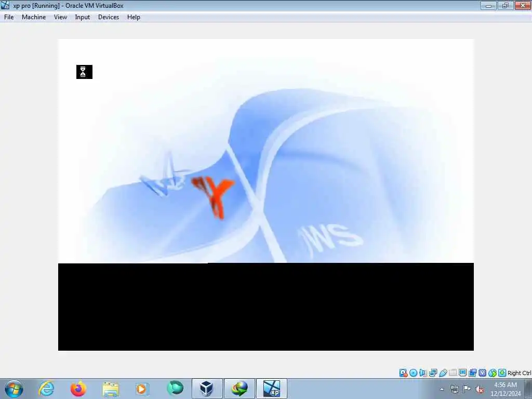Open Windows Explorer from taskbar

click(x=110, y=389)
